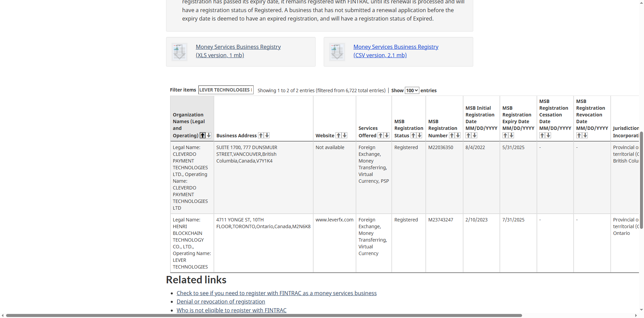Click the Cleverdo Payment Technologies organization cell
The height and width of the screenshot is (318, 644).
192,177
